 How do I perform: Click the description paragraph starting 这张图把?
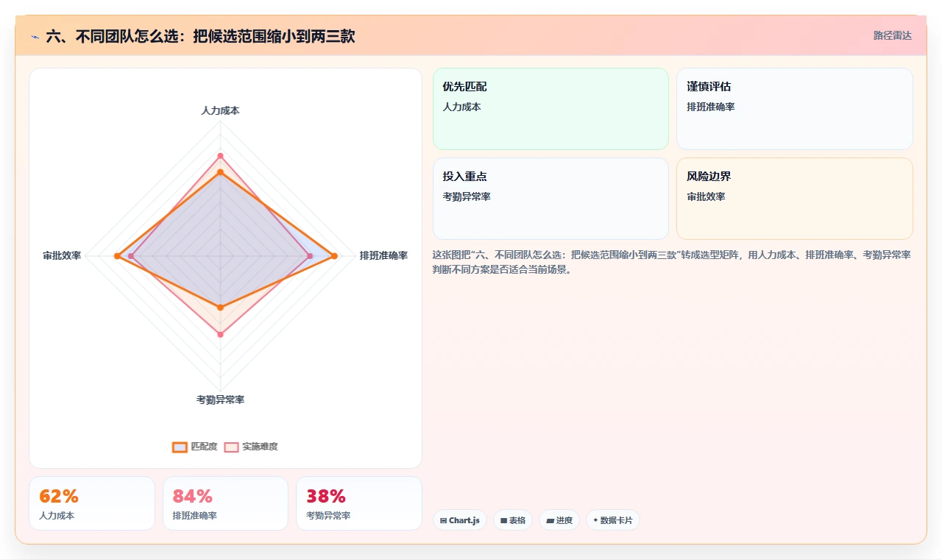[672, 262]
